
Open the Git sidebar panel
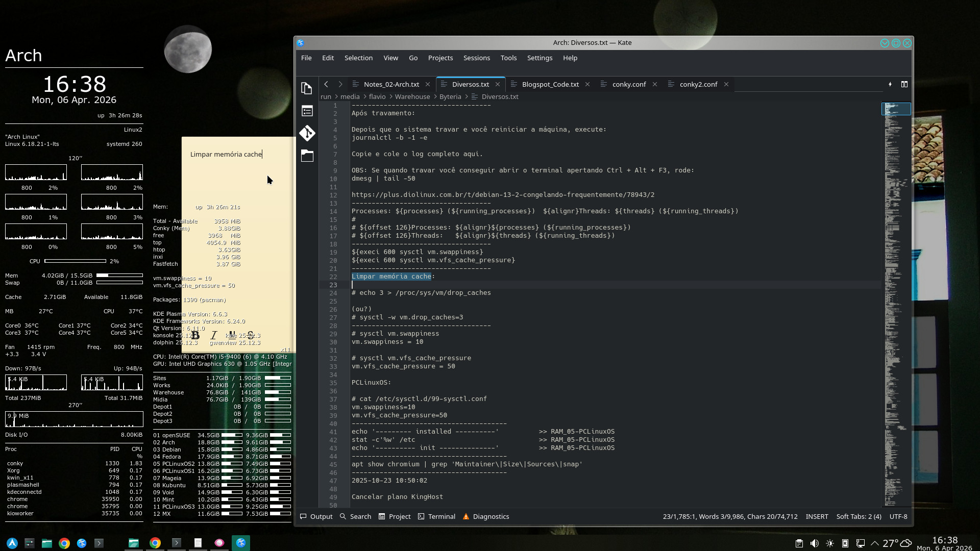[307, 133]
